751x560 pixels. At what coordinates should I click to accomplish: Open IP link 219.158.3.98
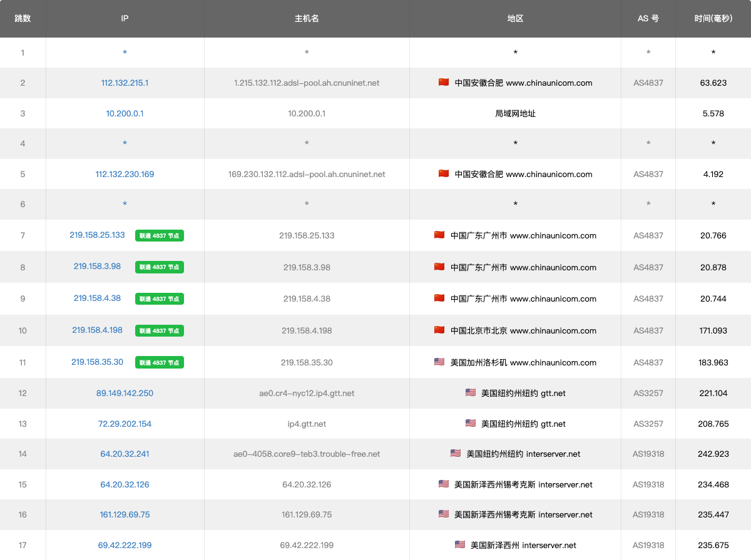[97, 267]
